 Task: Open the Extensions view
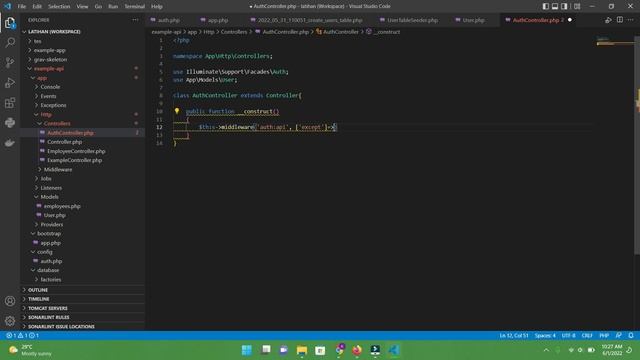point(10,102)
